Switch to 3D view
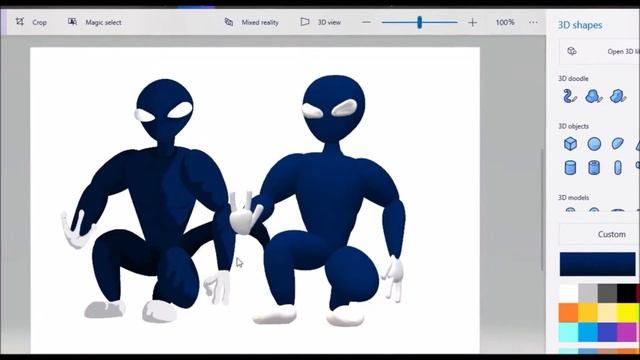The width and height of the screenshot is (640, 360). pos(320,22)
